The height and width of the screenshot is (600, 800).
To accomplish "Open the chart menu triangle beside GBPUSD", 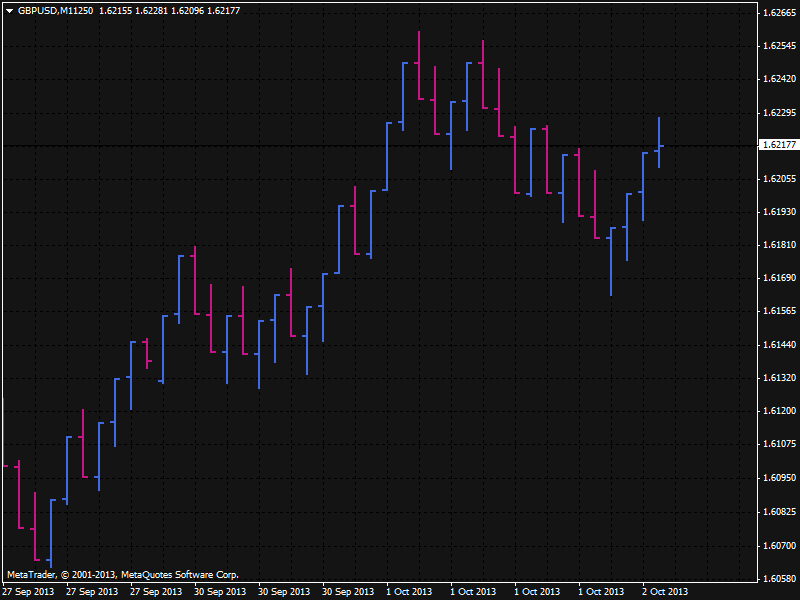I will point(9,10).
